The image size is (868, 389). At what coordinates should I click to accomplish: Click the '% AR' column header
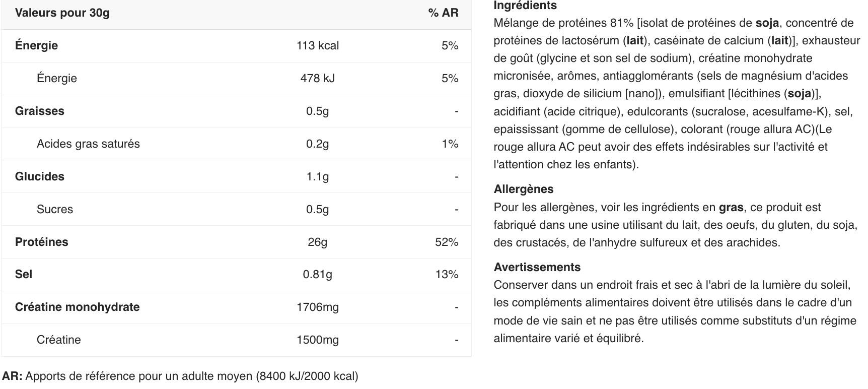click(443, 13)
